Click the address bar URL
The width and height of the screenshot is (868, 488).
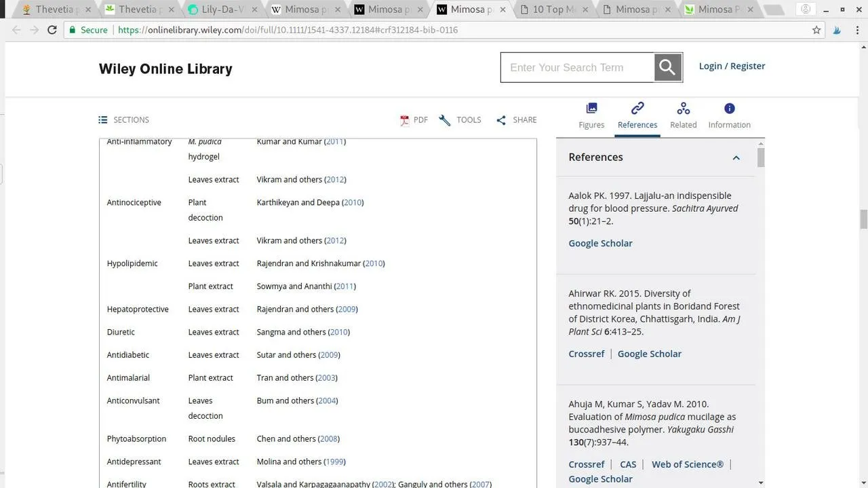pos(288,30)
